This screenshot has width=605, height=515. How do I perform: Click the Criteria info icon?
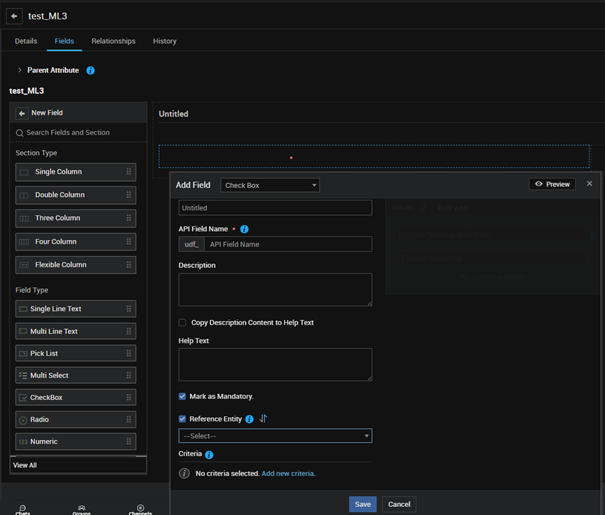pos(209,455)
